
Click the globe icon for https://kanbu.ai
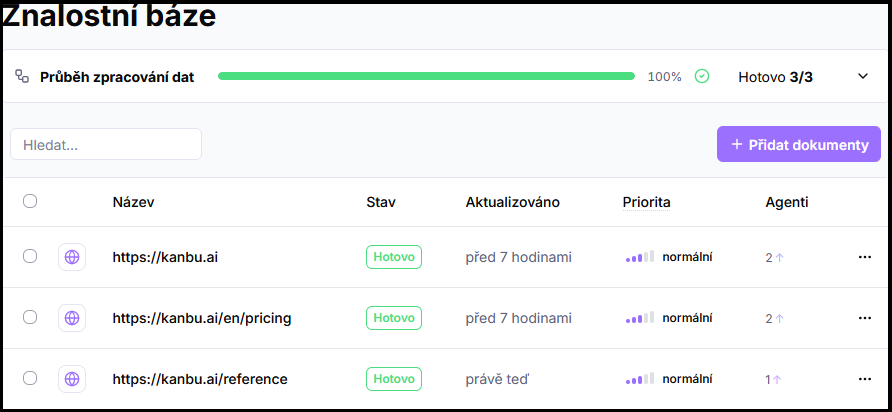72,257
